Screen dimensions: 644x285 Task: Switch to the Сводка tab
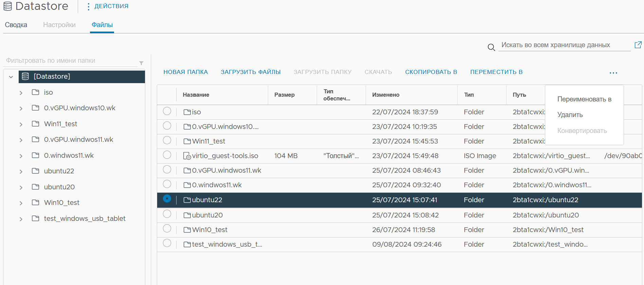pos(16,25)
